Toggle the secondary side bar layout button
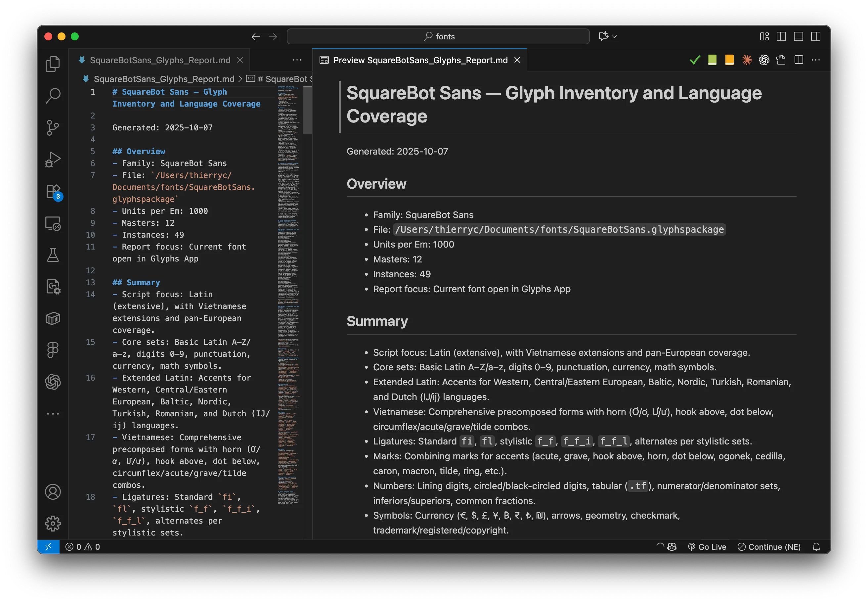The image size is (868, 603). (x=815, y=37)
